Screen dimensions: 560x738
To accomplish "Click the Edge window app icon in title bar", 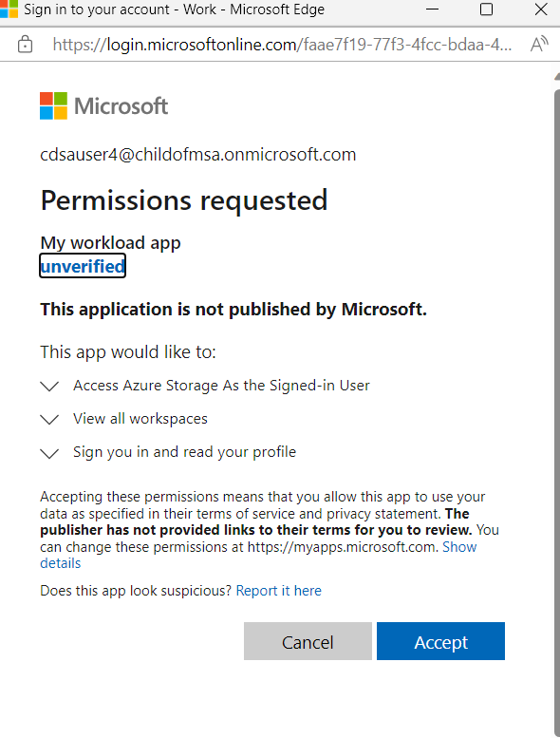I will coord(8,9).
